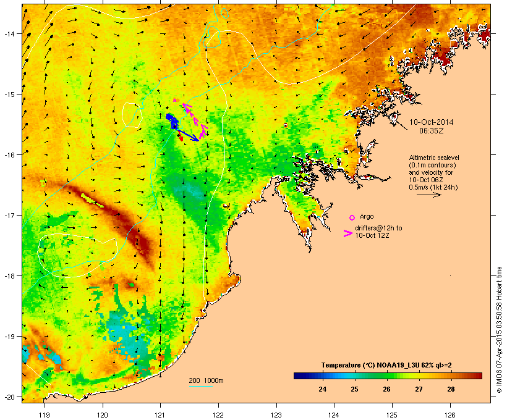Image resolution: width=507 pixels, height=420 pixels.
Task: Click longitude axis label '122'
Action: (218, 415)
